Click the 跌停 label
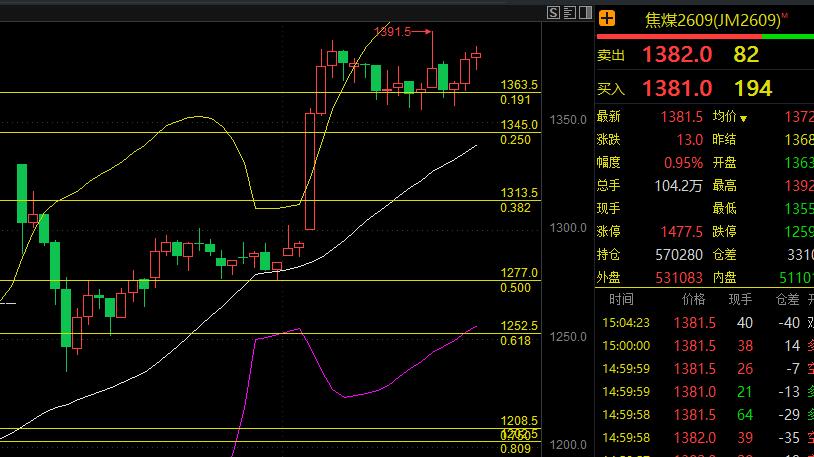Image resolution: width=814 pixels, height=457 pixels. (724, 231)
